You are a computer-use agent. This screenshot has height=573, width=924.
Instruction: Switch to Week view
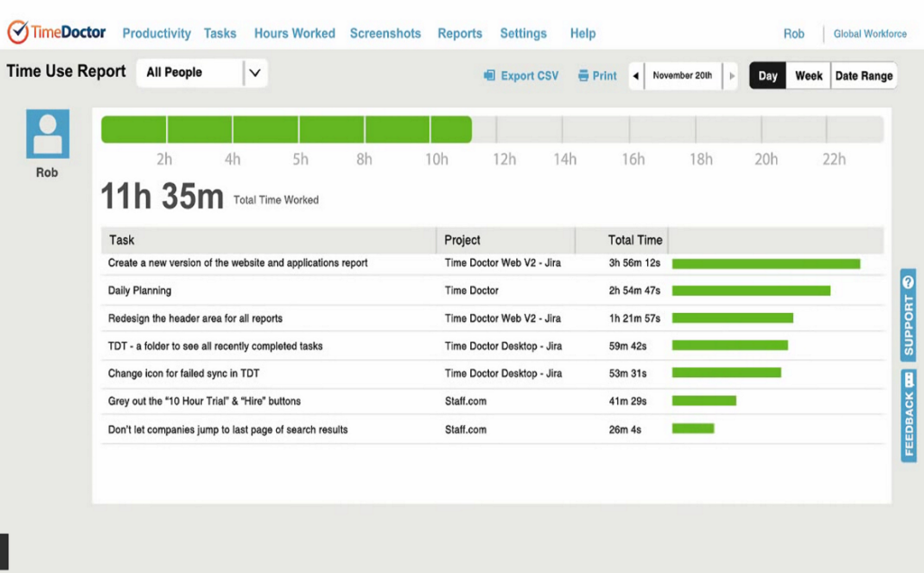click(808, 76)
